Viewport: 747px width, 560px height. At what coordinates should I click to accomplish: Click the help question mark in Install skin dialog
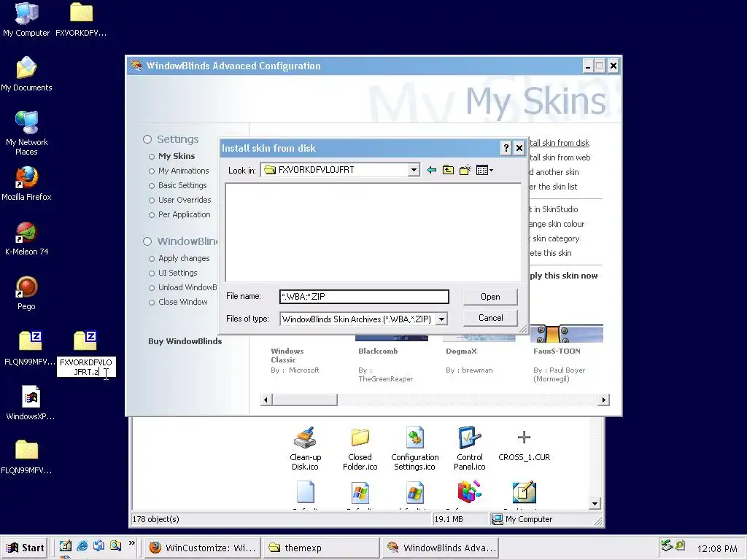point(506,148)
